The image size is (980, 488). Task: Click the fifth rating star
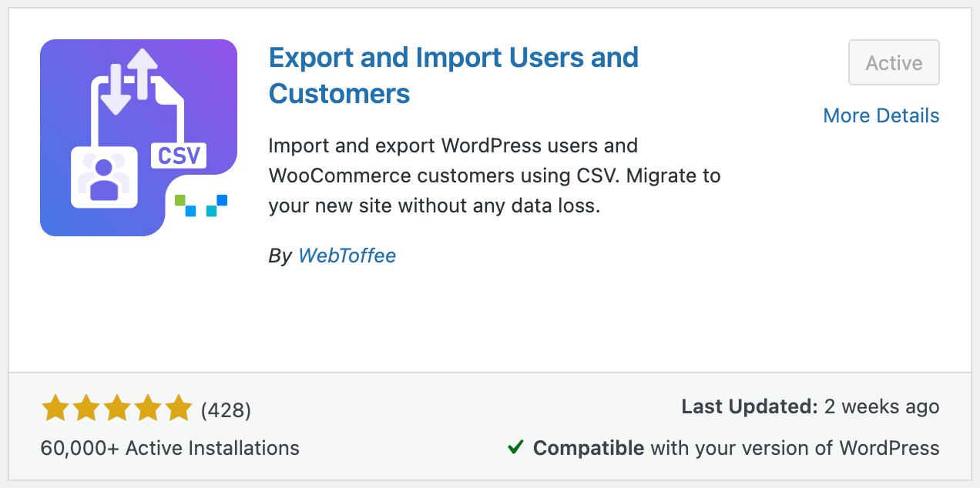tap(179, 409)
